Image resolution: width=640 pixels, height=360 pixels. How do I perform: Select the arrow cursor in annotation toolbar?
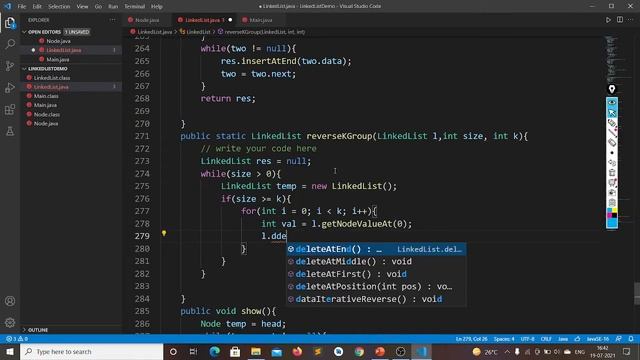[612, 112]
